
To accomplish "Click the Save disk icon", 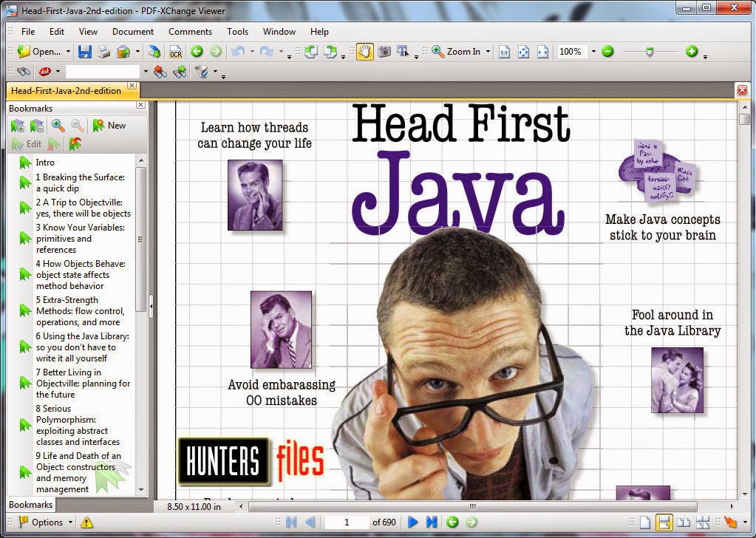I will [x=85, y=52].
